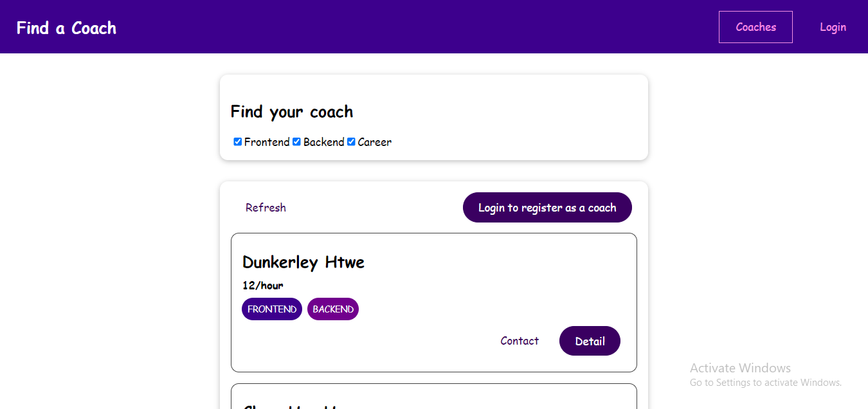The width and height of the screenshot is (868, 409).
Task: Uncheck the Frontend filter checkbox
Action: pos(238,141)
